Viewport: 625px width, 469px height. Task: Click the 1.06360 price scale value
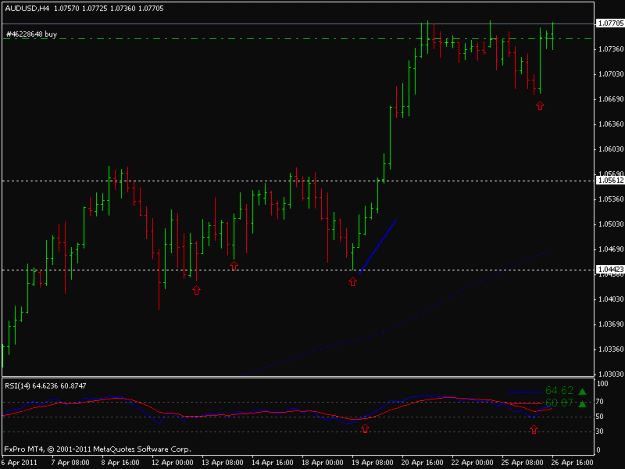[611, 124]
